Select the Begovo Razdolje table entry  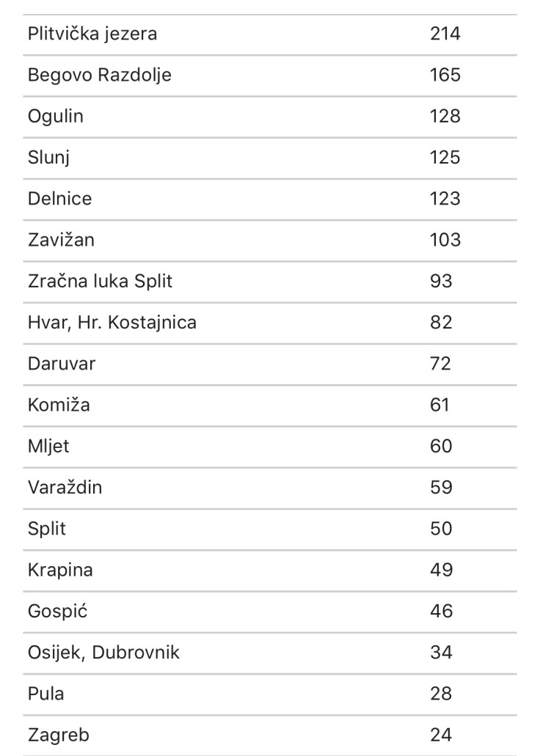100,75
